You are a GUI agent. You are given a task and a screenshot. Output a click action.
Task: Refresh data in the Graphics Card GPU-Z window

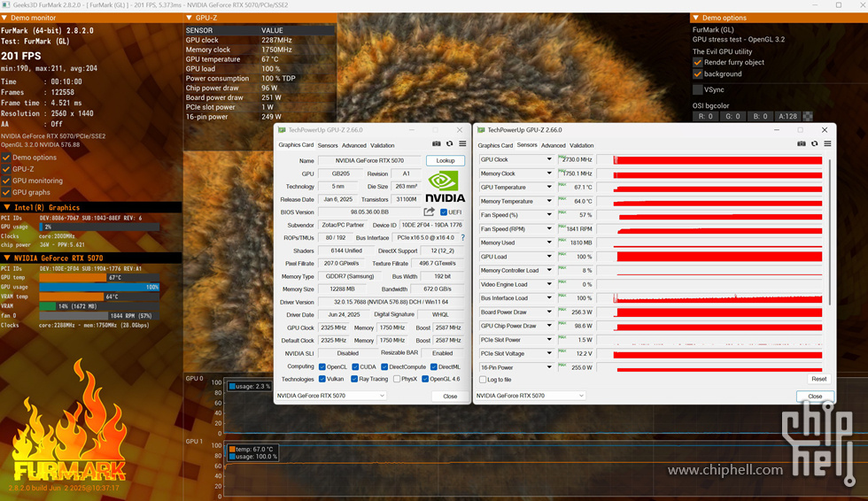click(450, 143)
